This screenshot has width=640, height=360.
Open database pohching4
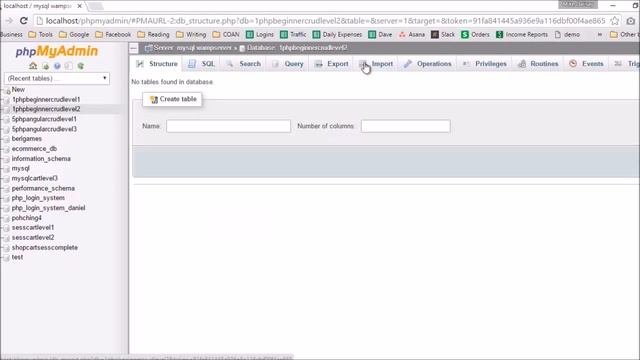[27, 218]
